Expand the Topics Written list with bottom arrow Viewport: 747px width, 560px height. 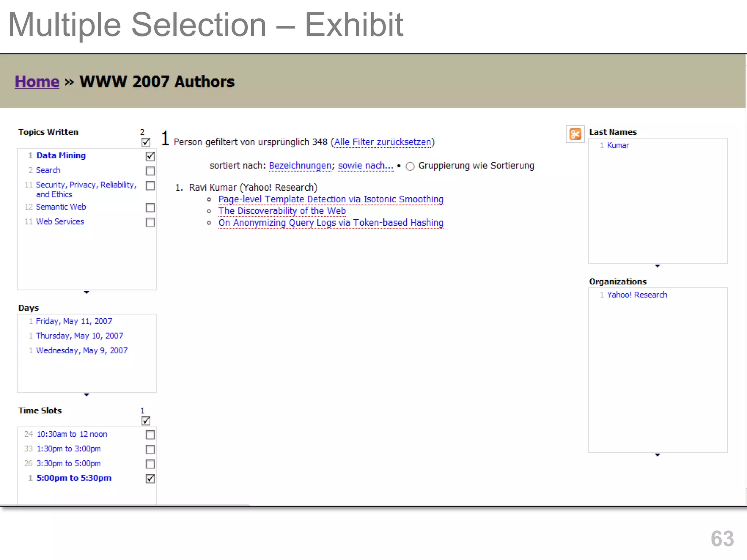click(x=86, y=292)
